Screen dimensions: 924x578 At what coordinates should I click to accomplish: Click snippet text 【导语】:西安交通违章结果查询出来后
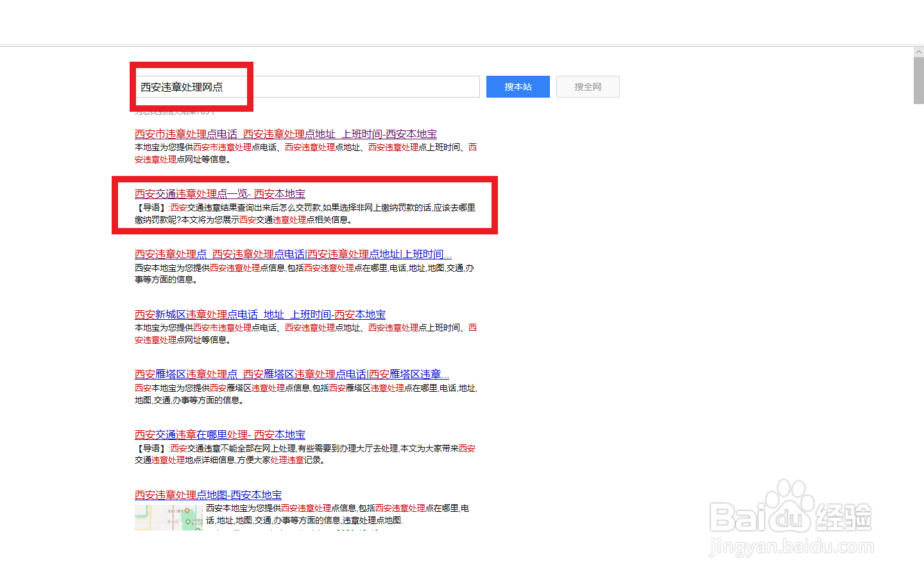(x=305, y=213)
